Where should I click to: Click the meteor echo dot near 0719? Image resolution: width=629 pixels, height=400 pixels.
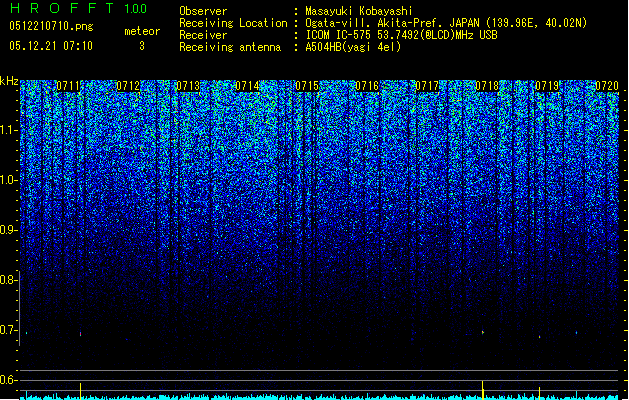click(x=540, y=337)
